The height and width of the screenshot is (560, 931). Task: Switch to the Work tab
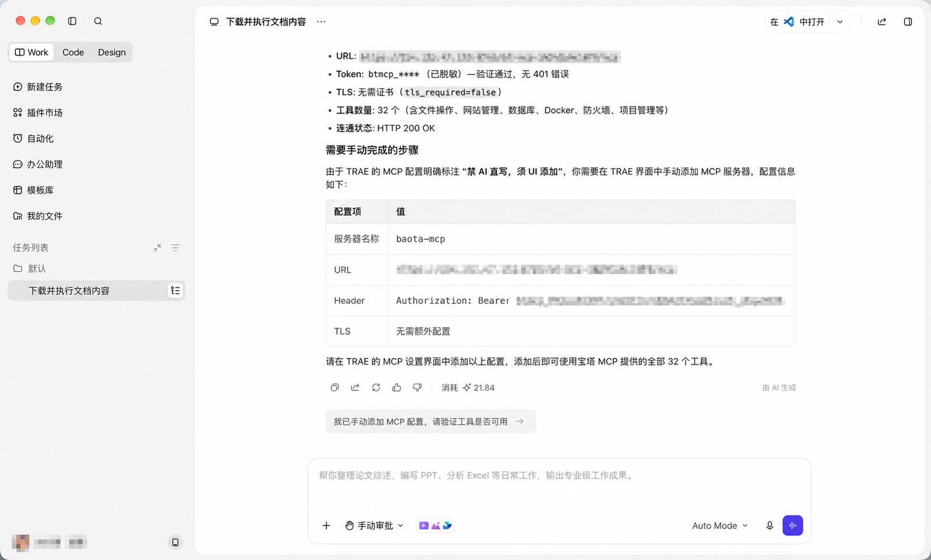pos(32,52)
